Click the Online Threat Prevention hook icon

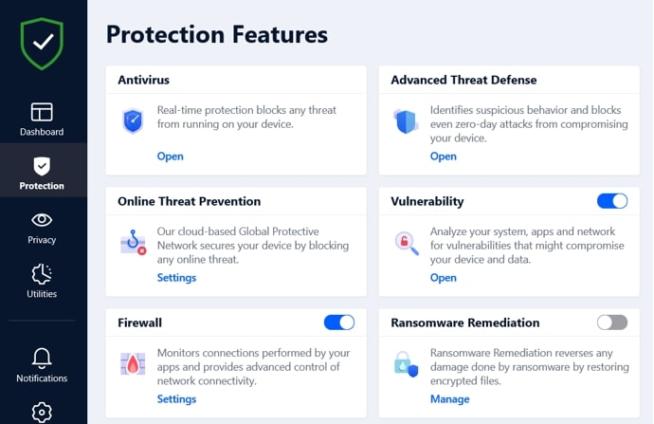point(133,242)
